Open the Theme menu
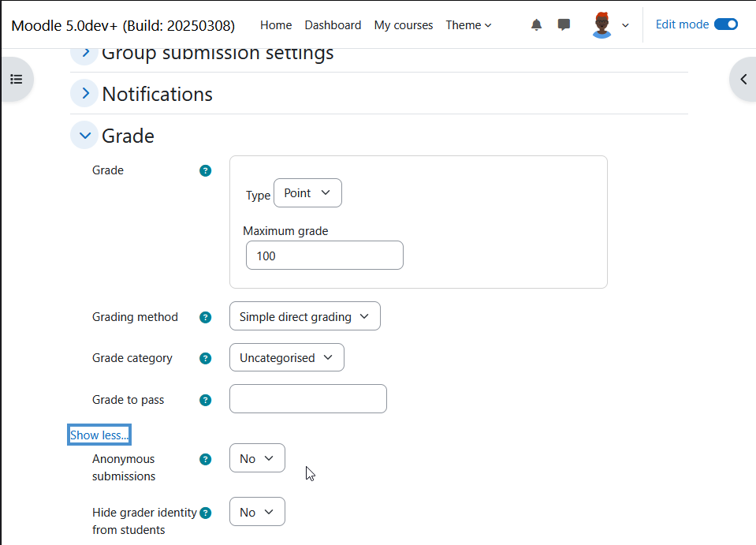 (x=468, y=25)
